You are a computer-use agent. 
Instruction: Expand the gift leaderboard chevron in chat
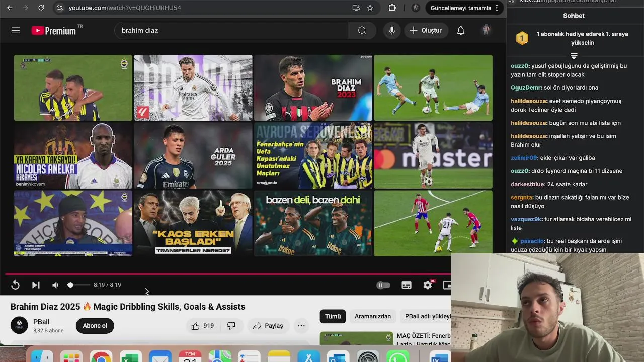[x=574, y=56]
